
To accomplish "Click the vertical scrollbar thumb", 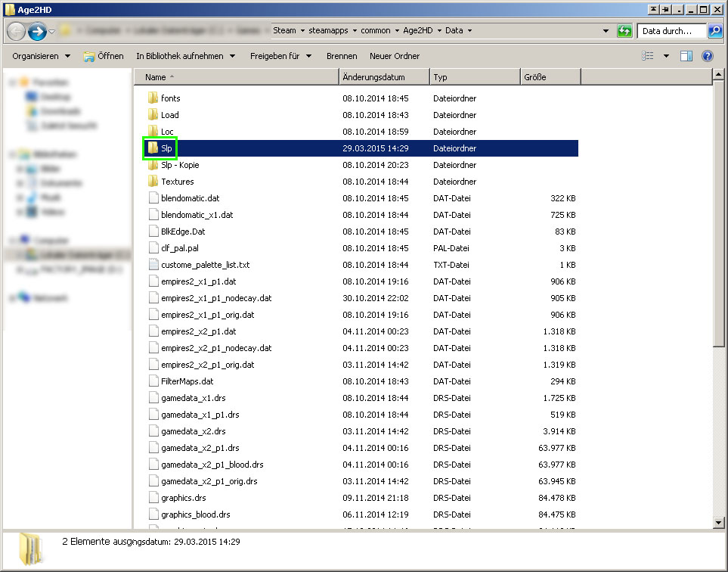I will point(718,213).
